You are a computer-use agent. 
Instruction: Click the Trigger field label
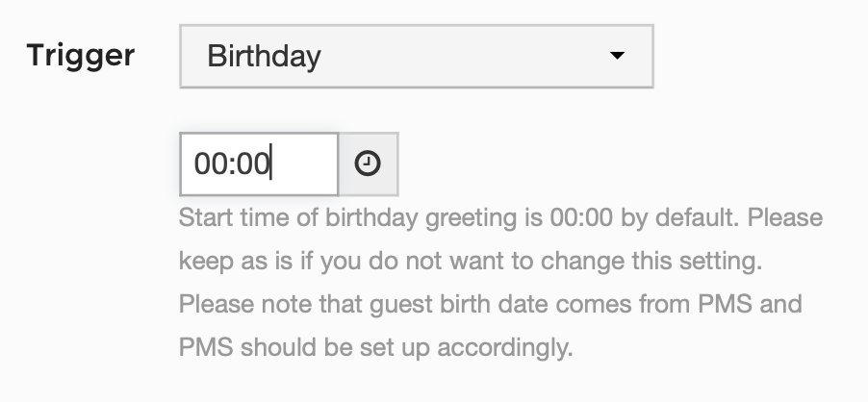click(81, 57)
